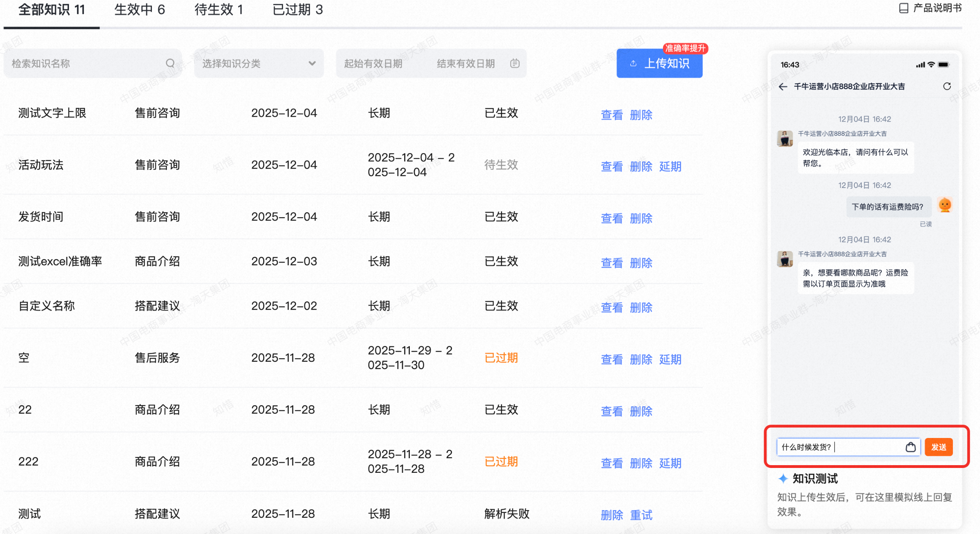Click the 起始有效日期 date field

(373, 64)
